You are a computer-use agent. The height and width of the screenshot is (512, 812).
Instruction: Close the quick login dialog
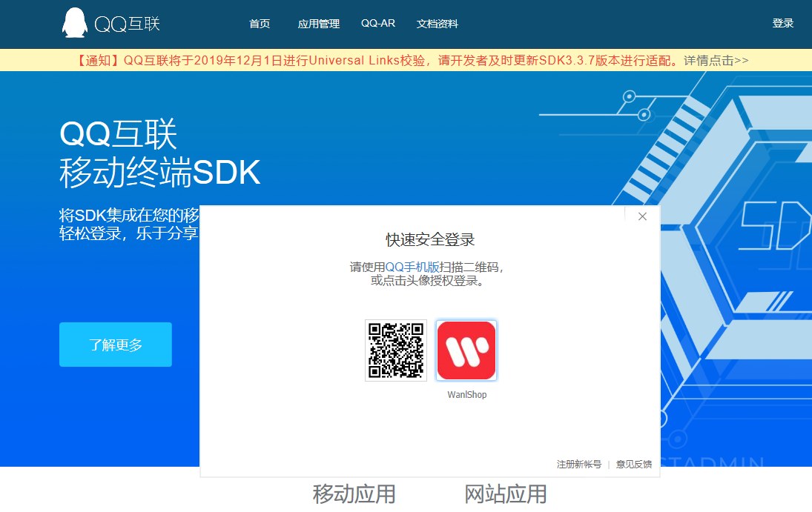(x=642, y=216)
